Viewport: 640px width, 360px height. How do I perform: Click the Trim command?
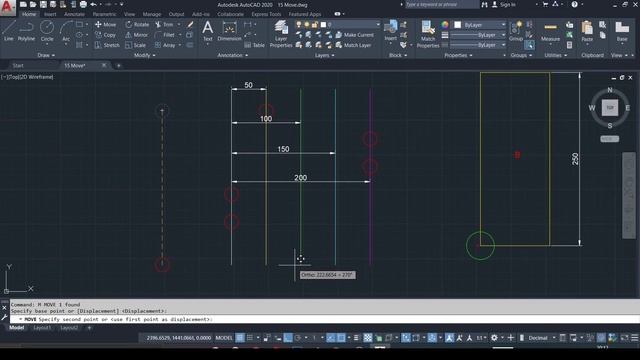click(x=164, y=24)
